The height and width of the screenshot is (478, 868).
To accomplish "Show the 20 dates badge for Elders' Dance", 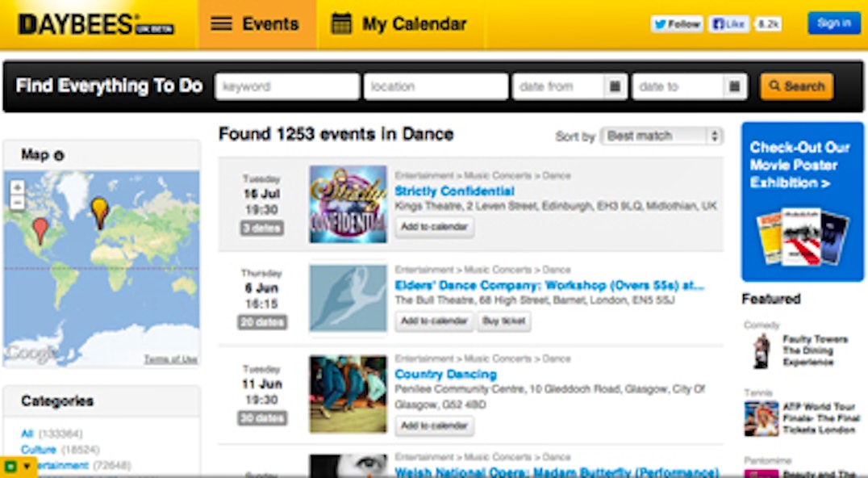I will click(262, 322).
